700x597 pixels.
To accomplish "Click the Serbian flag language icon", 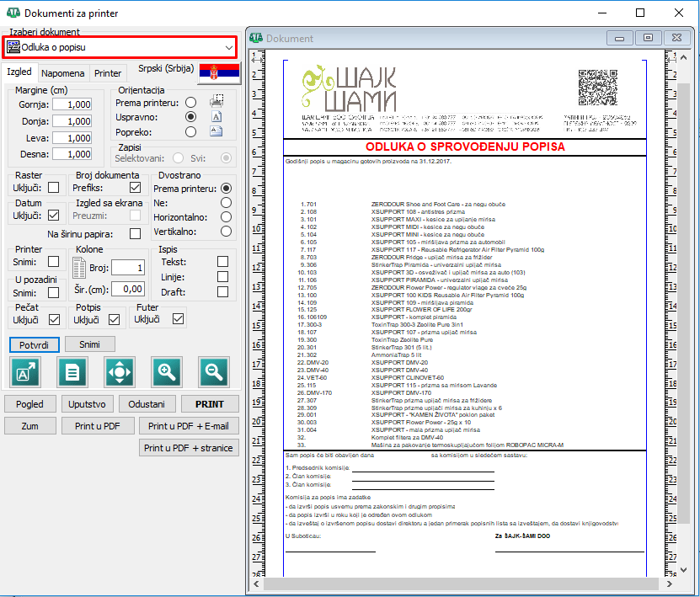I will tap(219, 72).
